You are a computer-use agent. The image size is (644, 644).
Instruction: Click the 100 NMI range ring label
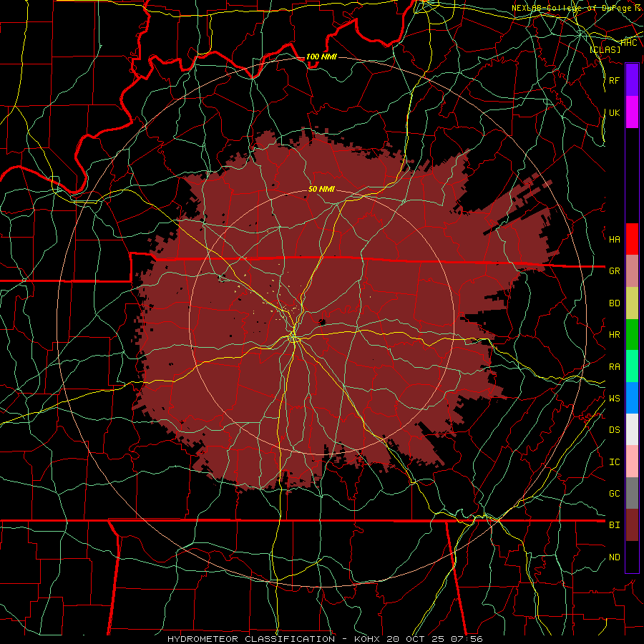[x=321, y=57]
